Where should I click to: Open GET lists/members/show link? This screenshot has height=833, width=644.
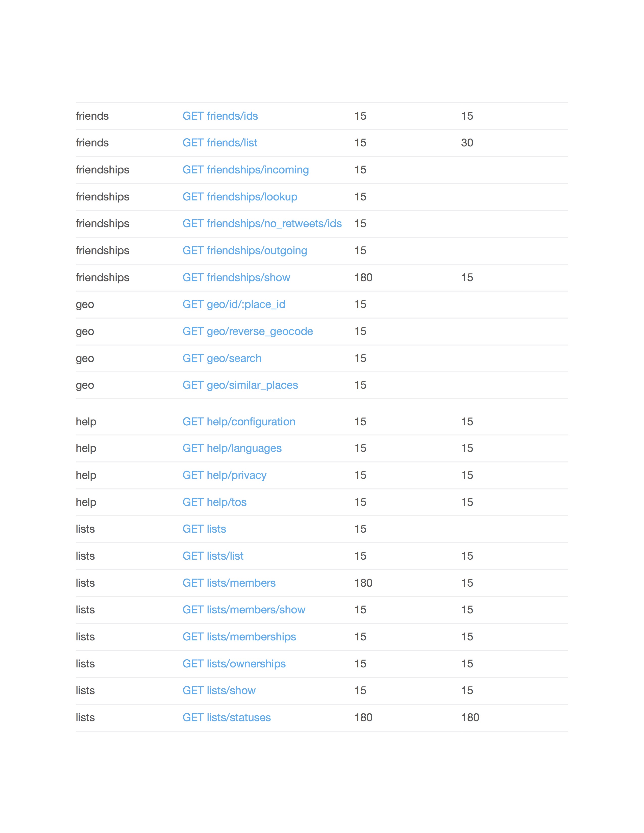244,610
